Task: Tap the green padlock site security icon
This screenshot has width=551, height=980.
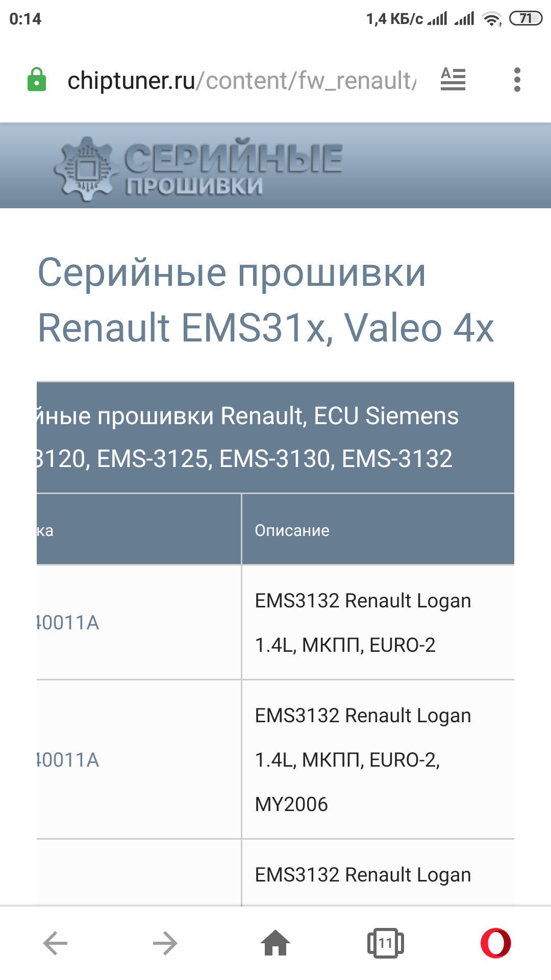Action: coord(37,80)
